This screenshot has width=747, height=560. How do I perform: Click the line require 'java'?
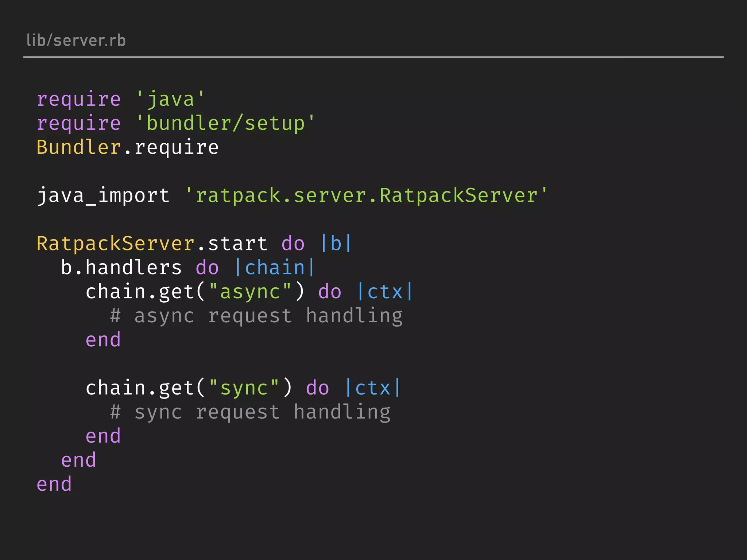tap(121, 99)
